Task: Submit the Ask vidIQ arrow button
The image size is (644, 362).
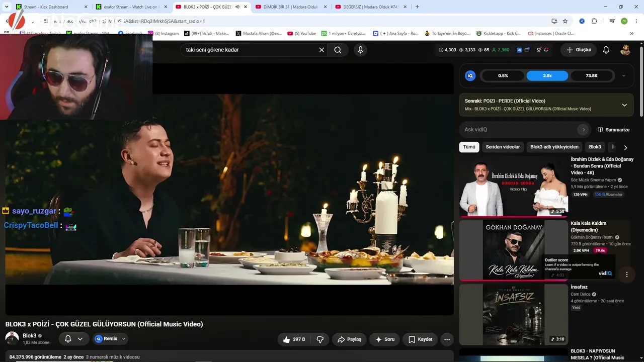Action: coord(583,129)
